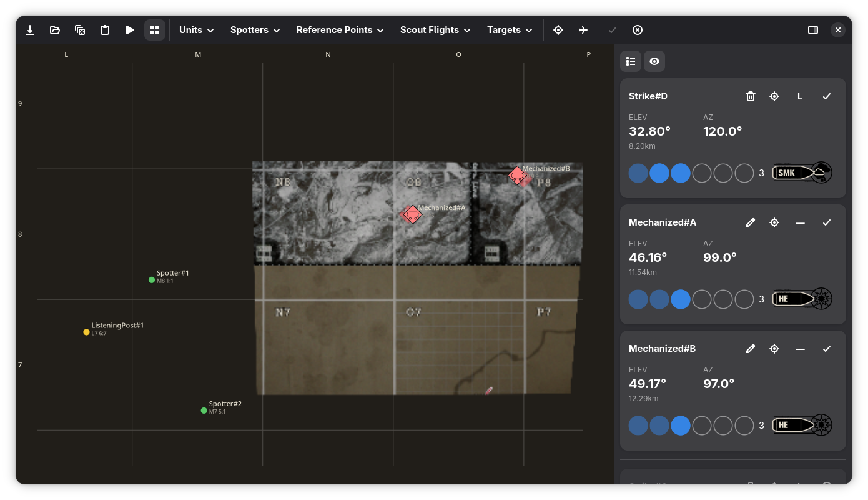Select sixth round circle on Strike#D card
868x500 pixels.
(744, 173)
